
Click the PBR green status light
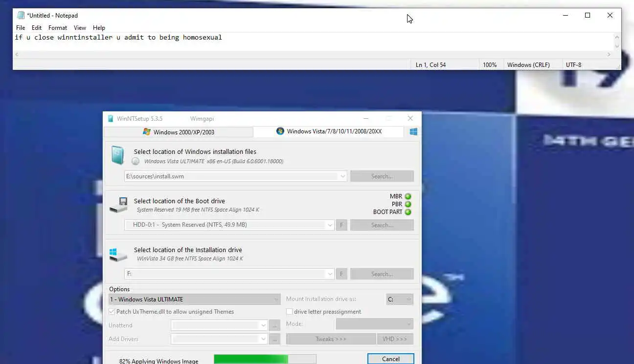(408, 204)
